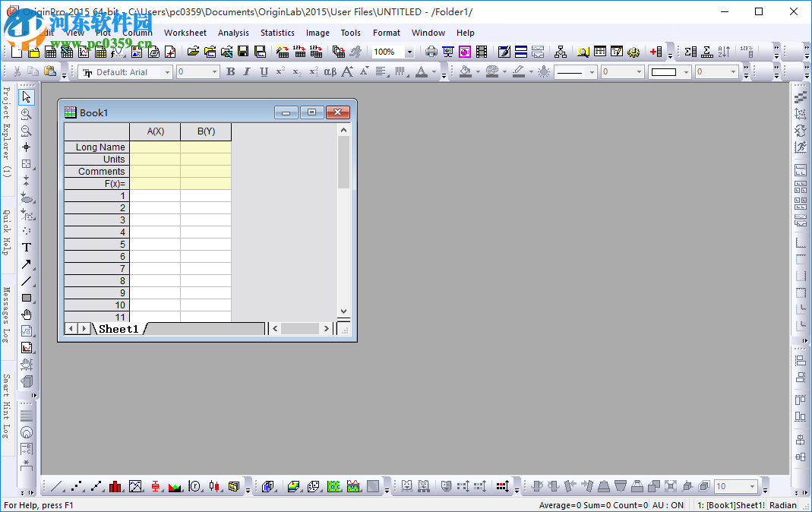The height and width of the screenshot is (512, 812).
Task: Click the fill color paint bucket
Action: click(466, 72)
